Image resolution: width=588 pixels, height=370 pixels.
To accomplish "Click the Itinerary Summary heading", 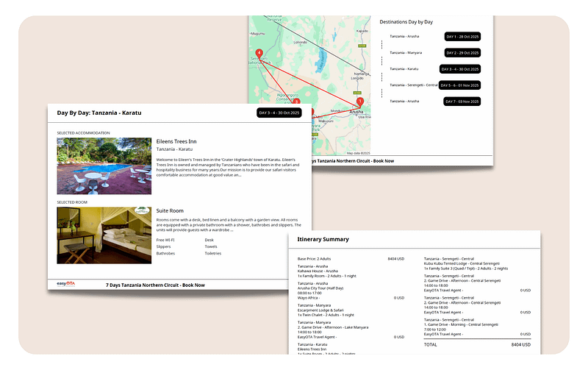I will (x=323, y=239).
